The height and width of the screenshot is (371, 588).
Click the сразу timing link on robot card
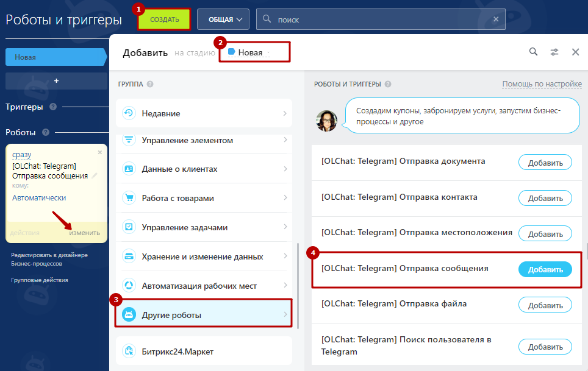tap(22, 155)
